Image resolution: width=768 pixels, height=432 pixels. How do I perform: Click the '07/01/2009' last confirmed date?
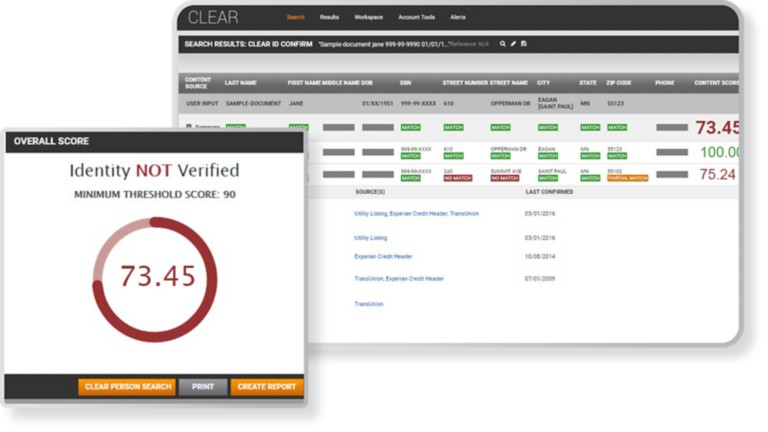pyautogui.click(x=540, y=279)
